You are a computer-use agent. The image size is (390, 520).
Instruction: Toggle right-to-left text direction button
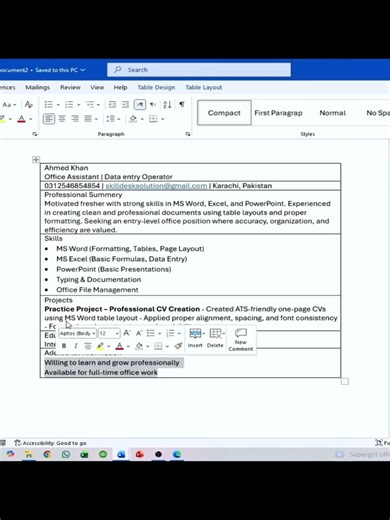[x=153, y=105]
